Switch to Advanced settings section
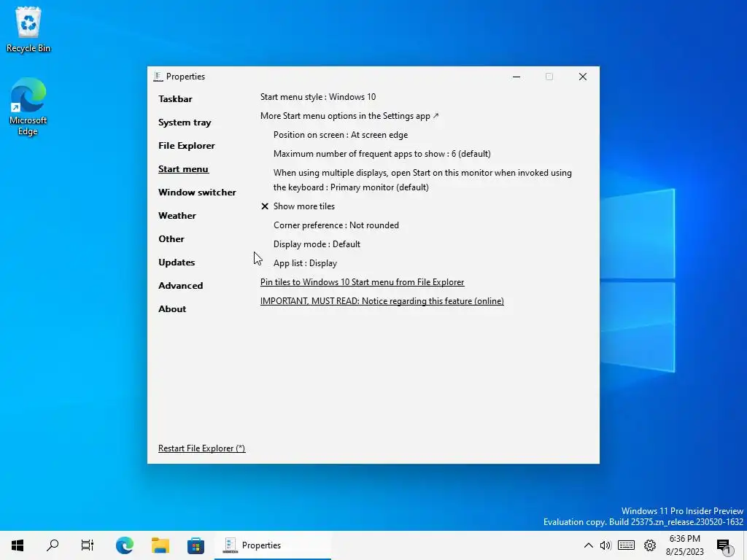This screenshot has height=560, width=747. point(180,286)
